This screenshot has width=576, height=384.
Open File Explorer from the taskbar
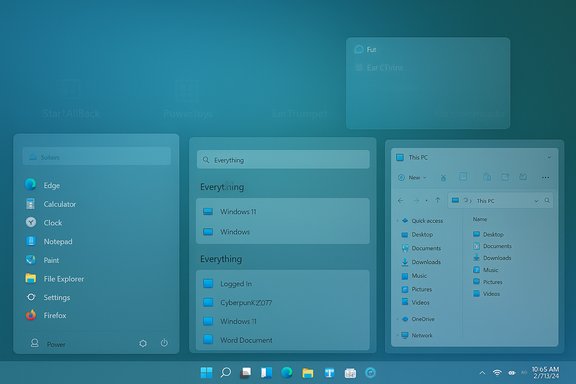point(307,373)
